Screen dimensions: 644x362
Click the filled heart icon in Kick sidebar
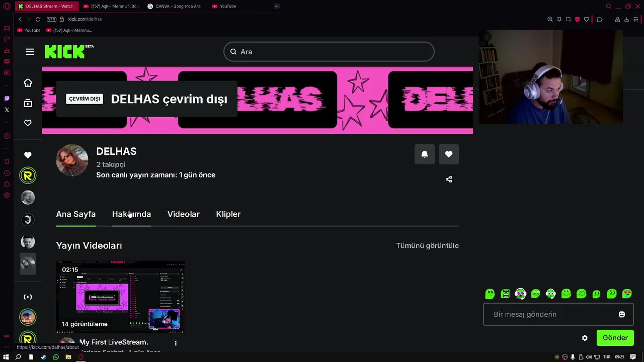pos(28,155)
